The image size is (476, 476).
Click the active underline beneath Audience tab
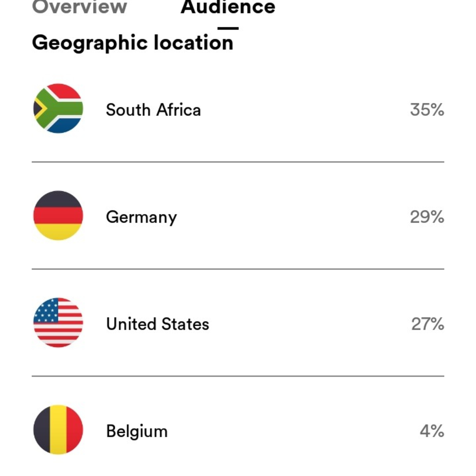pos(228,28)
